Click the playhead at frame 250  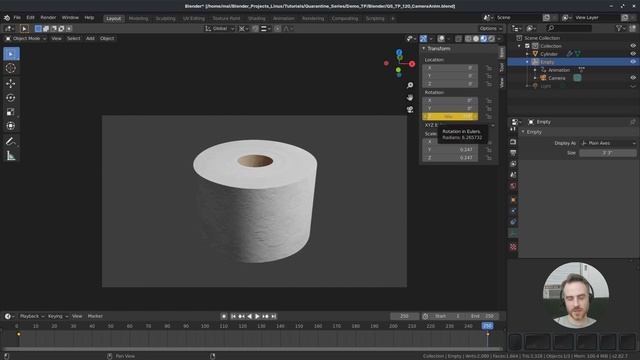487,326
